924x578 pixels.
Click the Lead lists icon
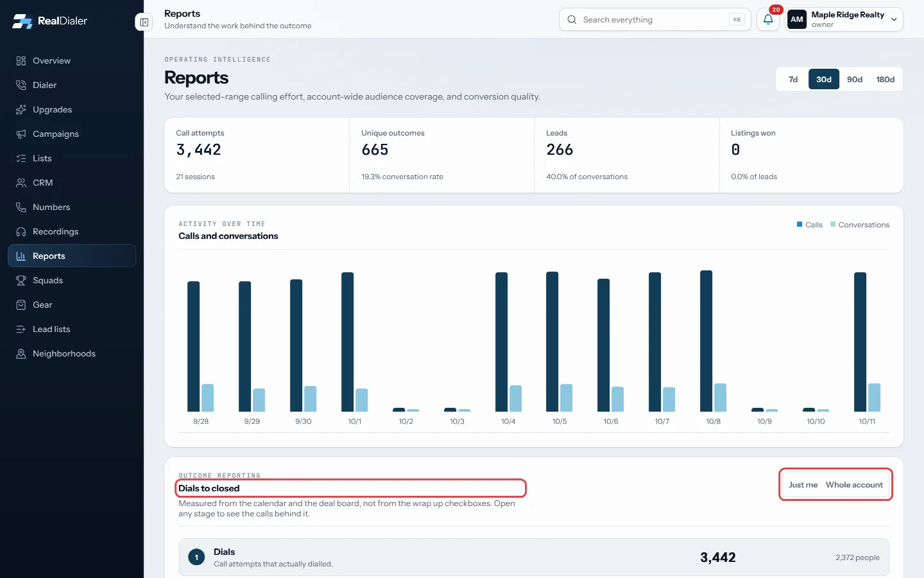(x=21, y=329)
